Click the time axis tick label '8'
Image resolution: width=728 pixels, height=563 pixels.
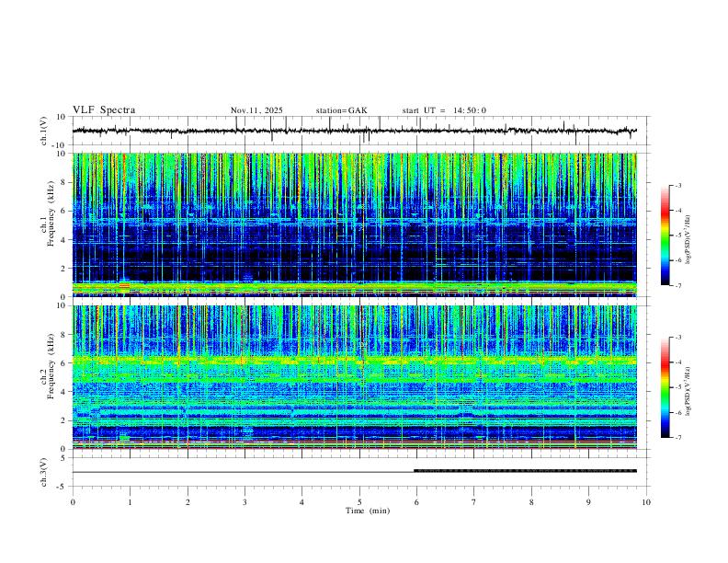[531, 502]
